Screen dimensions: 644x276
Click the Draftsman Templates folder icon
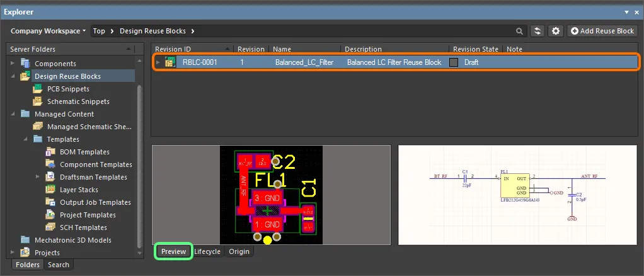pos(50,177)
